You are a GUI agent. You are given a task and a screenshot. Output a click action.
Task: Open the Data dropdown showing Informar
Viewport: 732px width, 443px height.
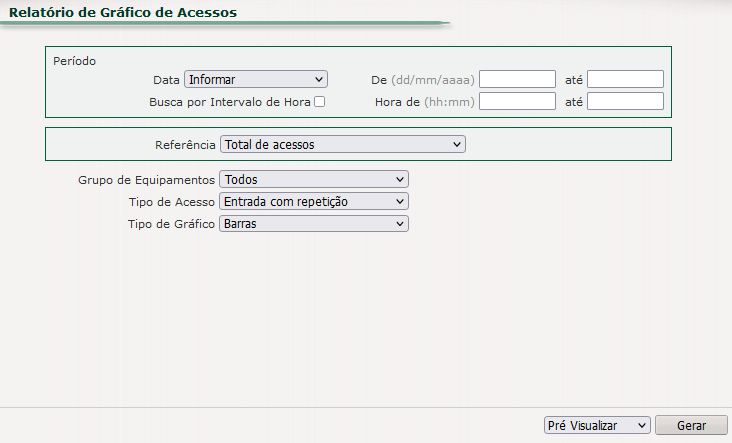tap(256, 79)
